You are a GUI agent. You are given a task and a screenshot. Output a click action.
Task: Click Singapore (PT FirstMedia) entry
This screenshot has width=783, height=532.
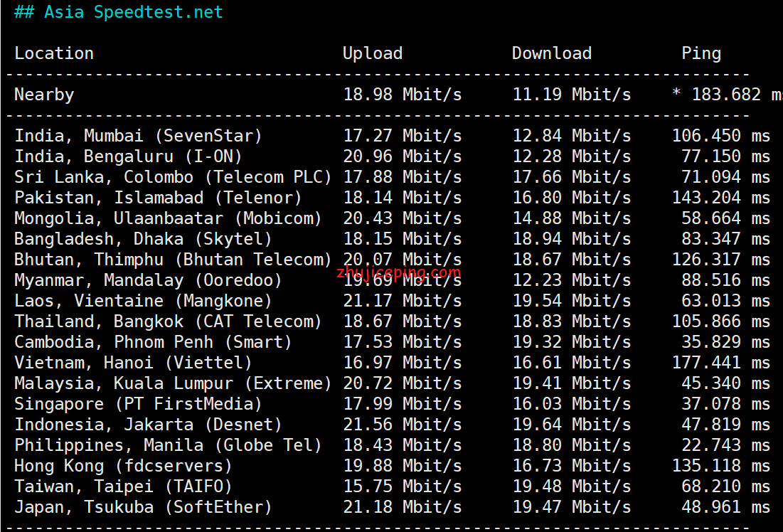(x=138, y=403)
